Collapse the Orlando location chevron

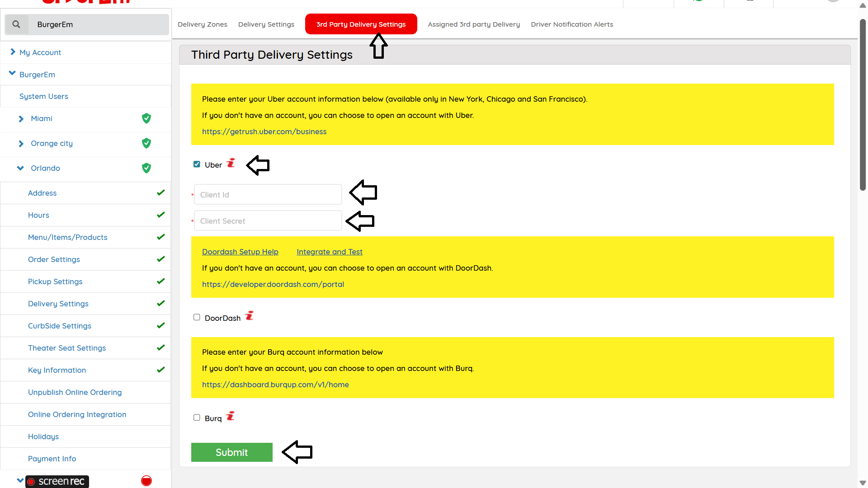(20, 168)
